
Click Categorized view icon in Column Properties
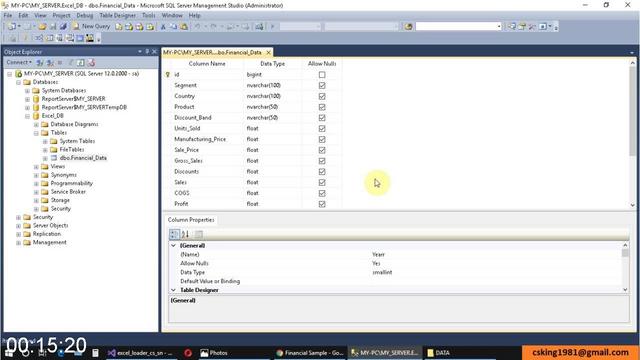pos(174,234)
